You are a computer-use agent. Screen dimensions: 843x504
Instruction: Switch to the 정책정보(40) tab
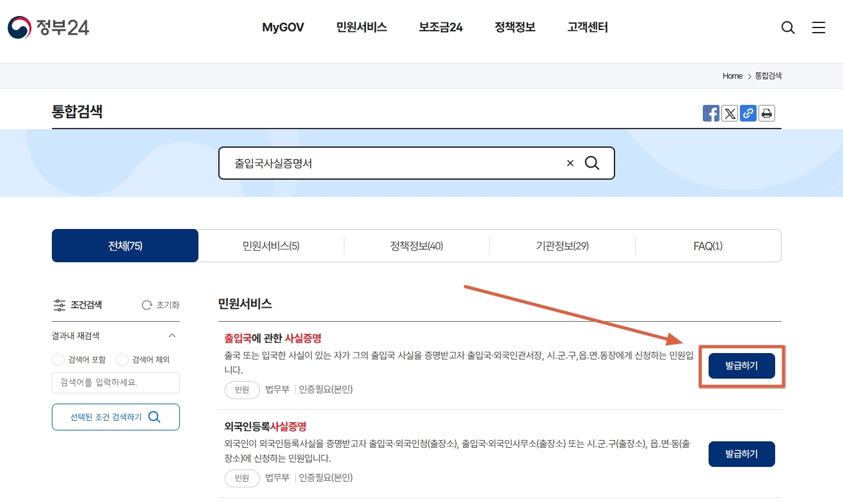point(417,246)
